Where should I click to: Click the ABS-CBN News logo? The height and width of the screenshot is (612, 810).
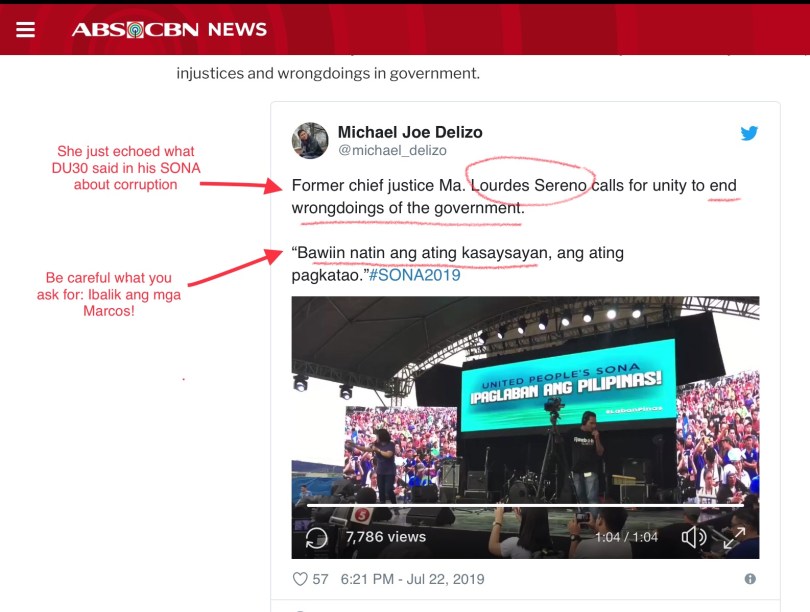(x=169, y=29)
